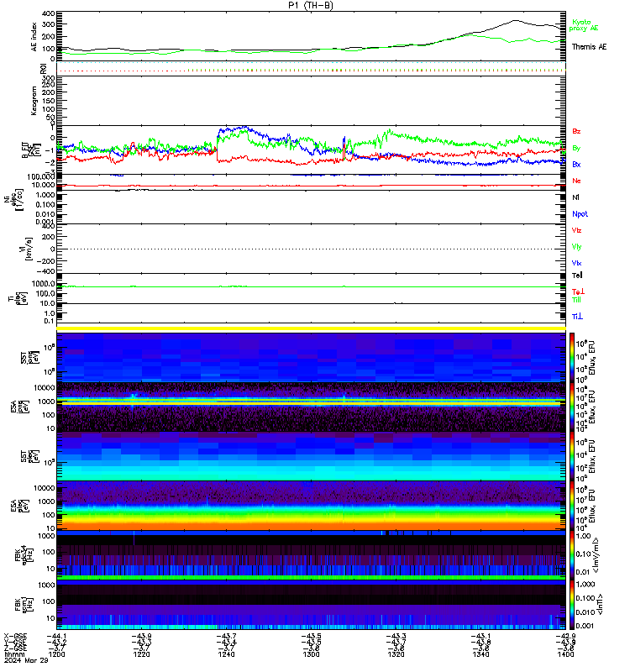This screenshot has width=630, height=672.
Task: Click the 1300 time tick label
Action: coord(311,654)
